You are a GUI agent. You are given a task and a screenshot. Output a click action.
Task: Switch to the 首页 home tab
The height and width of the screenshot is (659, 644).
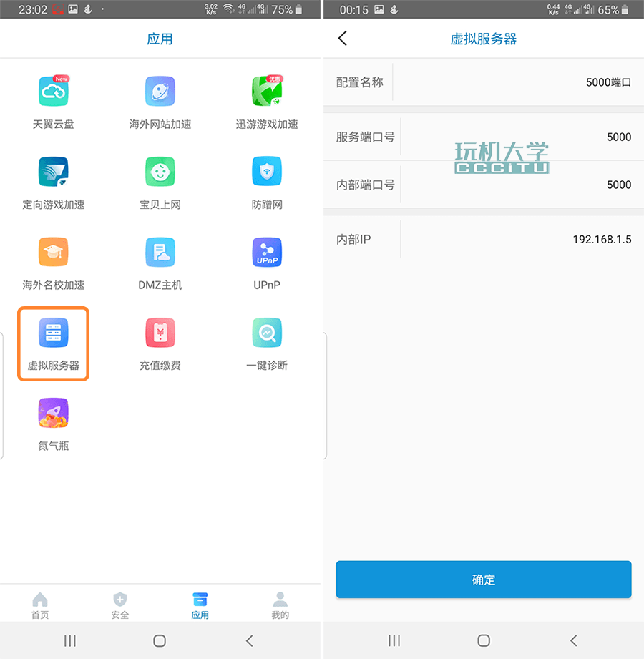point(40,605)
